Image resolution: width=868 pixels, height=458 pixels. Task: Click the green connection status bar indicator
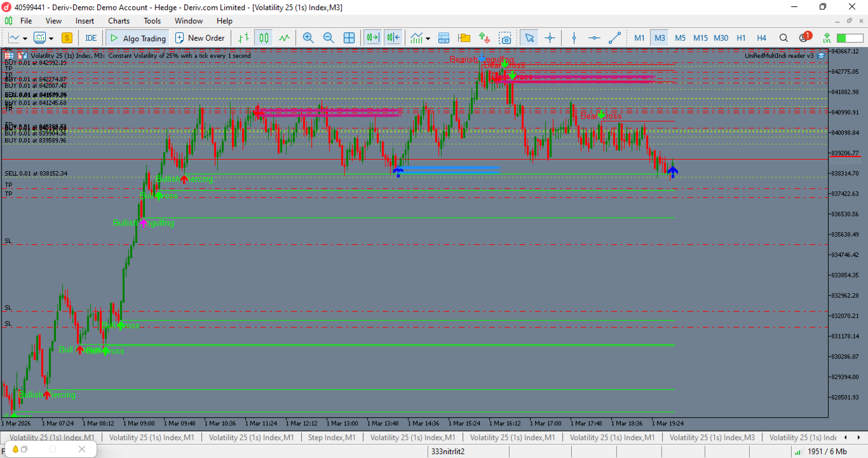coord(850,38)
